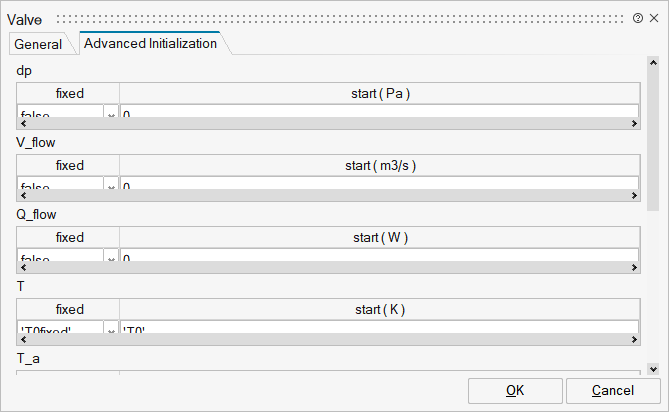Image resolution: width=669 pixels, height=412 pixels.
Task: Click the T start (K) field
Action: pos(379,328)
